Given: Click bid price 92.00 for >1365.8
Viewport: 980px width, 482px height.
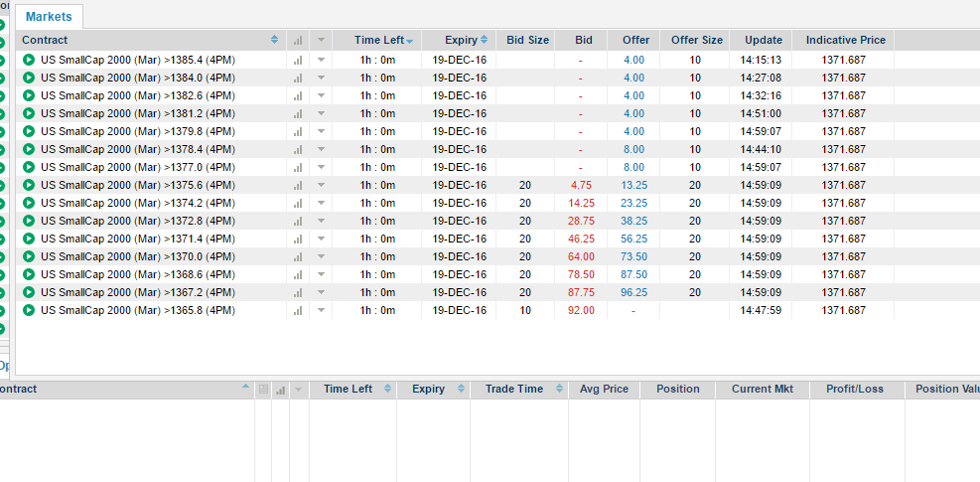Looking at the screenshot, I should [581, 310].
